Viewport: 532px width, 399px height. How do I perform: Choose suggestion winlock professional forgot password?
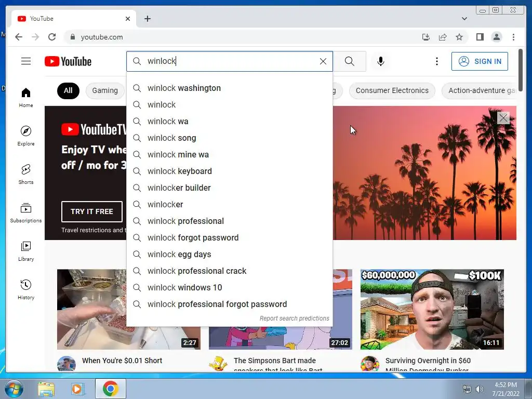tap(229, 304)
